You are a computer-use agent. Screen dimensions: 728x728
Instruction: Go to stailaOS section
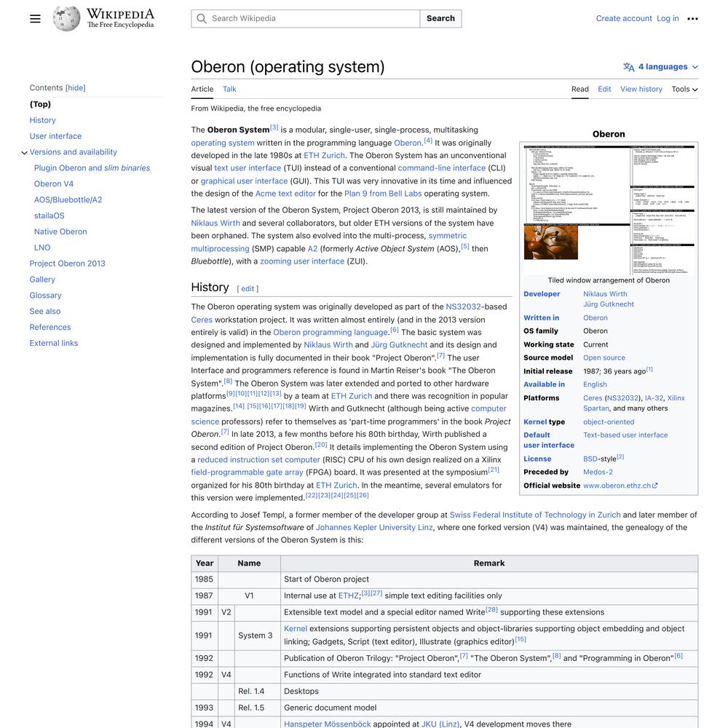[x=50, y=216]
